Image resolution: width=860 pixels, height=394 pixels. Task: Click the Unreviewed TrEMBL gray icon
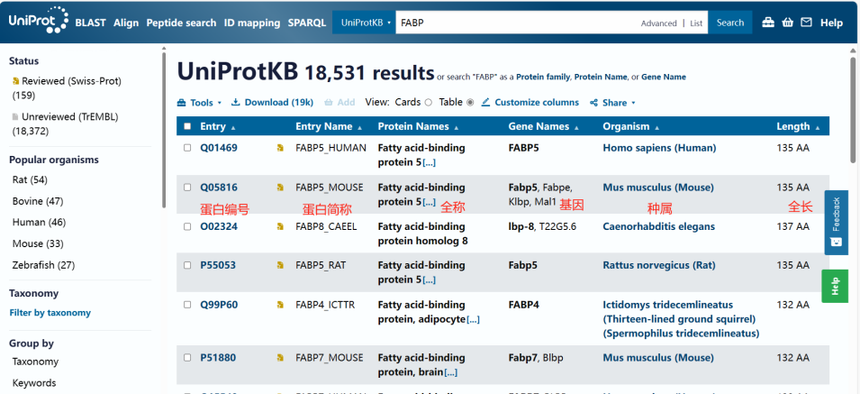pyautogui.click(x=15, y=117)
